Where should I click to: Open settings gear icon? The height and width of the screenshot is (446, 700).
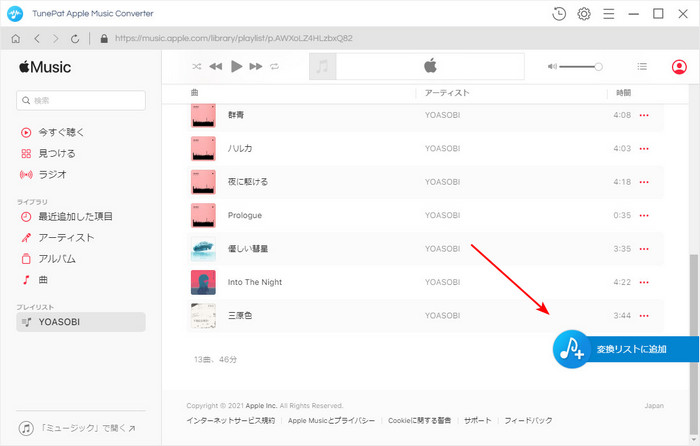[584, 14]
